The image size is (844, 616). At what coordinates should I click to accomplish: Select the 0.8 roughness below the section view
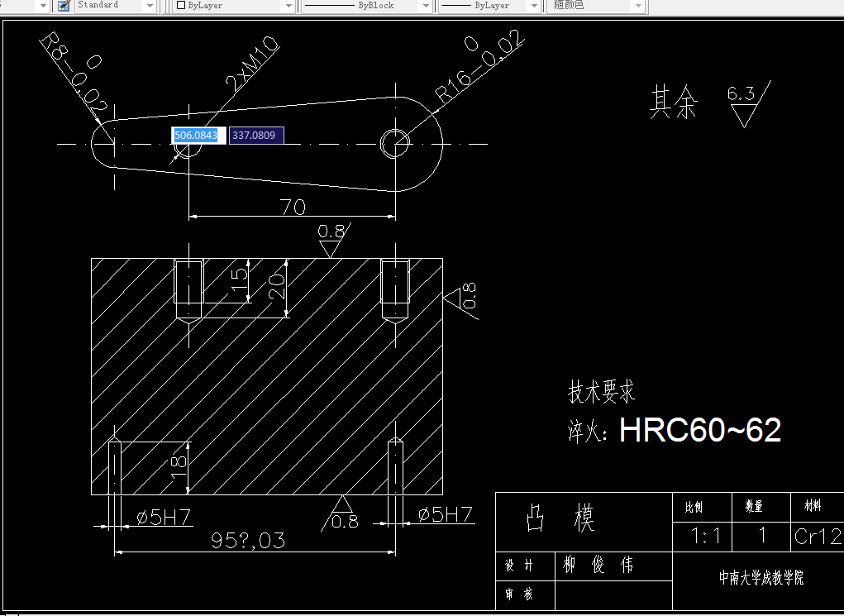pyautogui.click(x=345, y=521)
